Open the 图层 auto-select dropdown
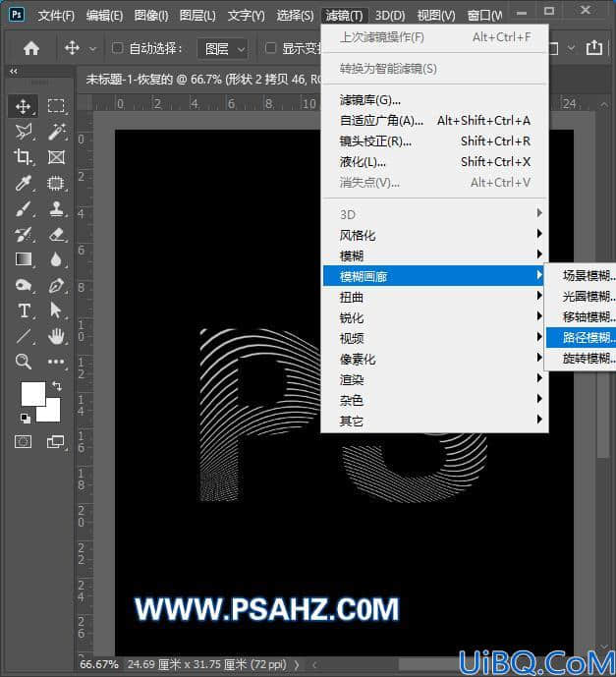Viewport: 616px width, 677px height. (224, 49)
